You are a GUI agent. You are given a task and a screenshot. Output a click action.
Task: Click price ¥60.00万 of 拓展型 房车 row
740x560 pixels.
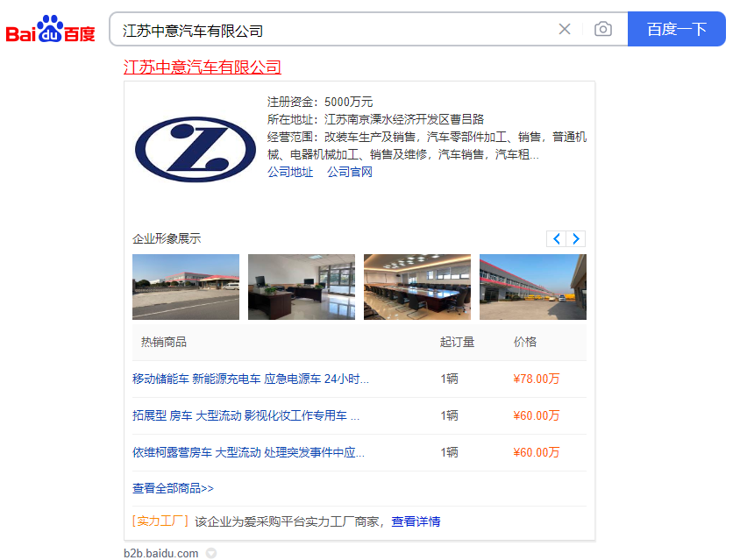(x=536, y=415)
